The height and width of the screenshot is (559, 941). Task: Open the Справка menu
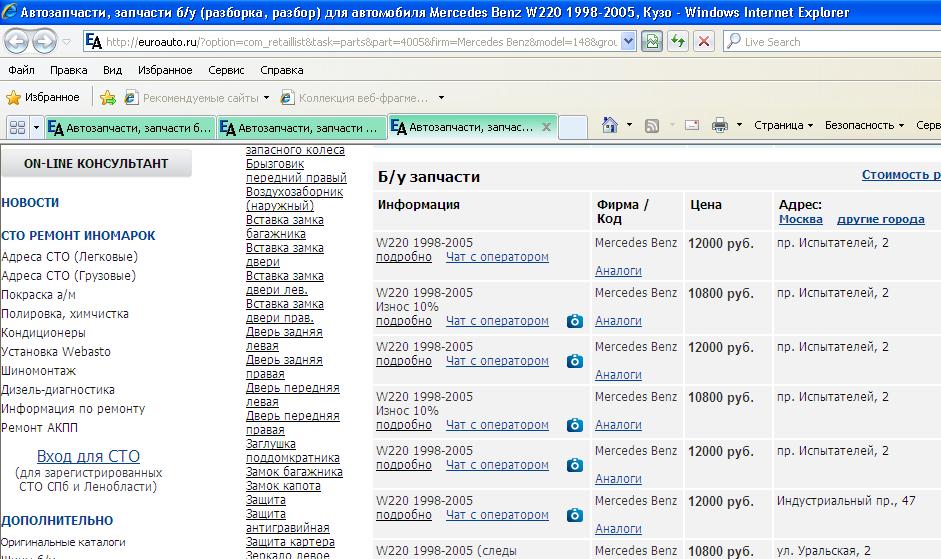pos(281,70)
